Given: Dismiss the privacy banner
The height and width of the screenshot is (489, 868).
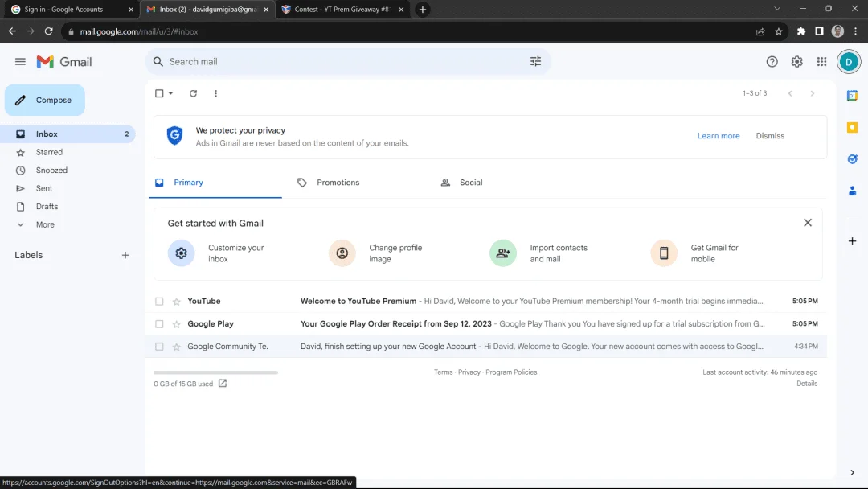Looking at the screenshot, I should (x=770, y=136).
